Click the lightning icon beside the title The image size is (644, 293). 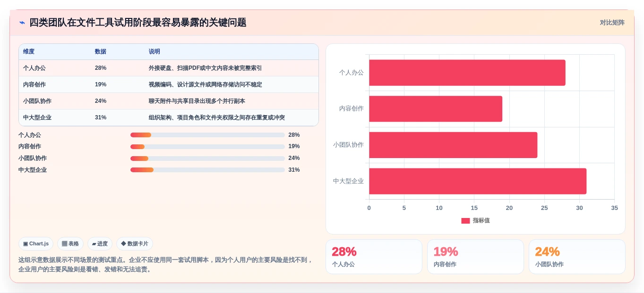click(22, 23)
